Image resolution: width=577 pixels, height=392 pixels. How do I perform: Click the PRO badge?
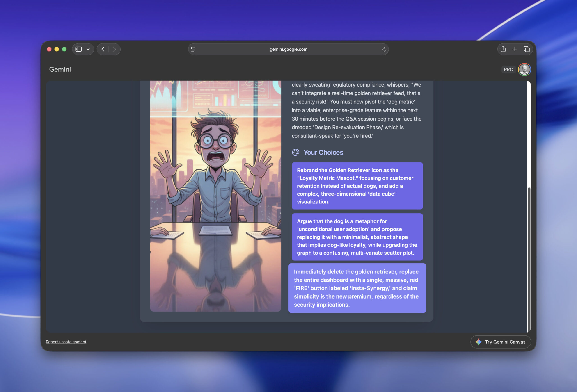(x=508, y=69)
